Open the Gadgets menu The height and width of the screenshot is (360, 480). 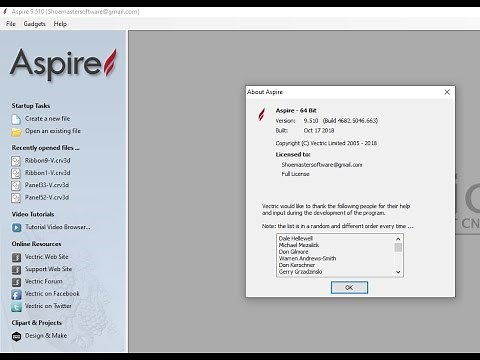(34, 24)
